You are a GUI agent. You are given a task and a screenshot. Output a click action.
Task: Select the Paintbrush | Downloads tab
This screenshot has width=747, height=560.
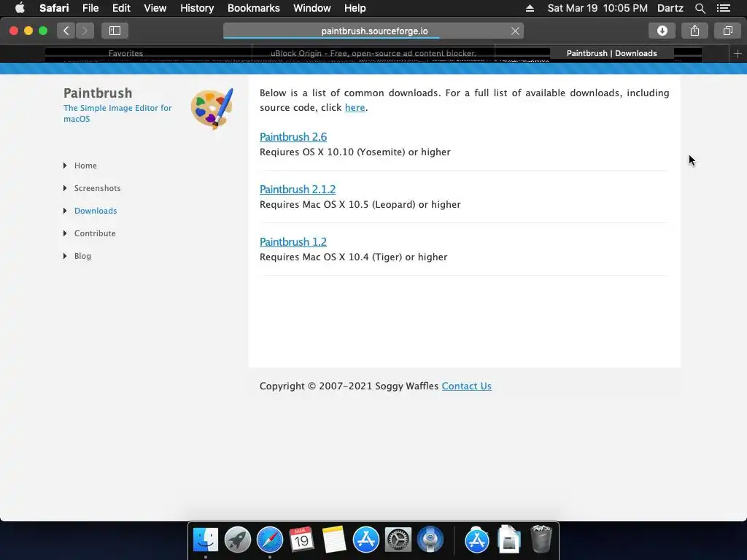pyautogui.click(x=612, y=53)
